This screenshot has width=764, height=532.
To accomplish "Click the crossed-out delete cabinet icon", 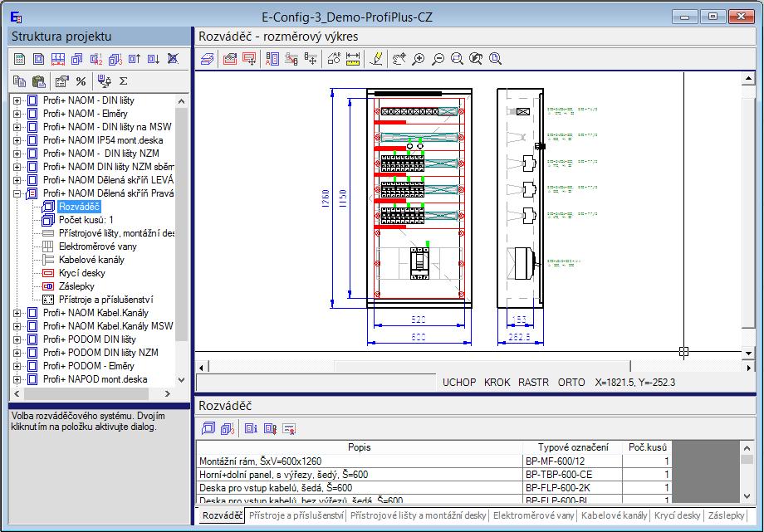I will click(x=173, y=60).
